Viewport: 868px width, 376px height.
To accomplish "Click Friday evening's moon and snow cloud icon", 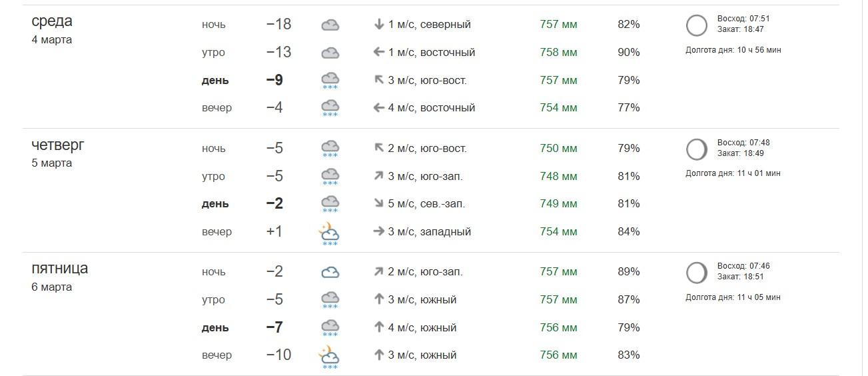I will (x=329, y=356).
